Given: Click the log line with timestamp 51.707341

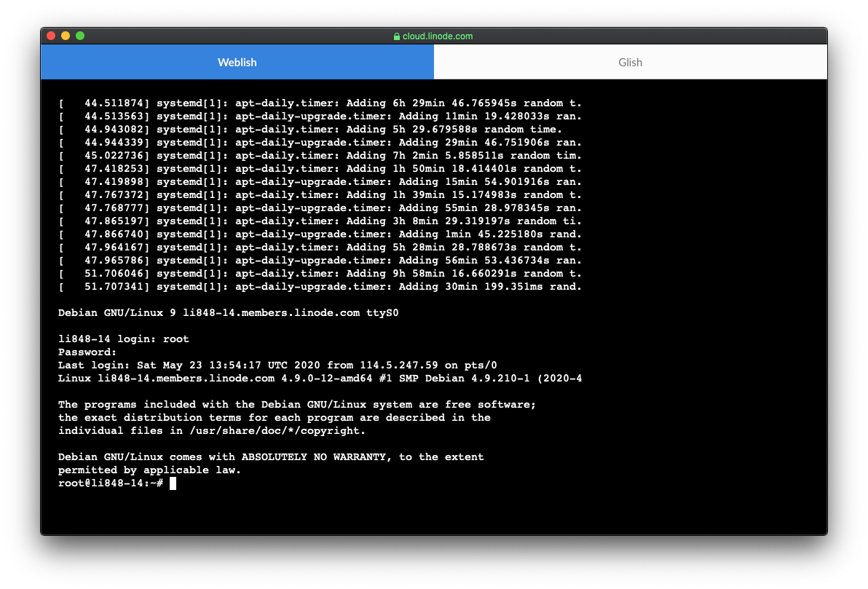Looking at the screenshot, I should 320,287.
